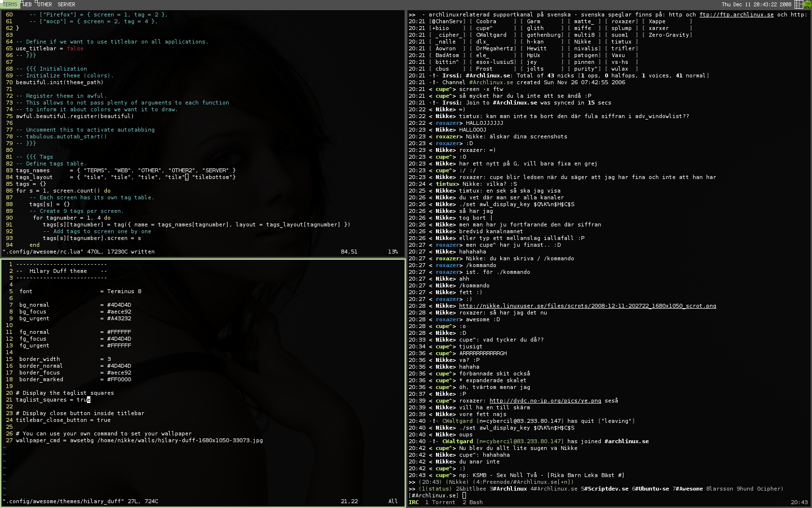Switch to the TERMS tag
This screenshot has width=812, height=508.
pyautogui.click(x=10, y=4)
